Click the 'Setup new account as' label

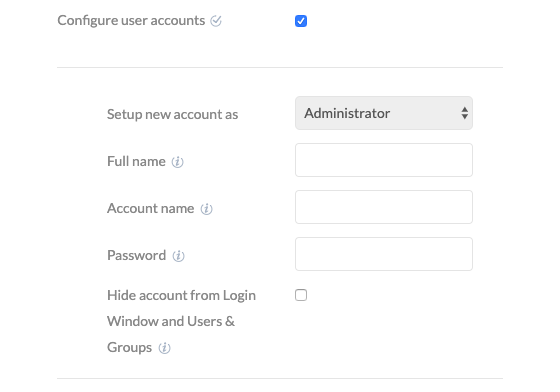click(x=172, y=115)
